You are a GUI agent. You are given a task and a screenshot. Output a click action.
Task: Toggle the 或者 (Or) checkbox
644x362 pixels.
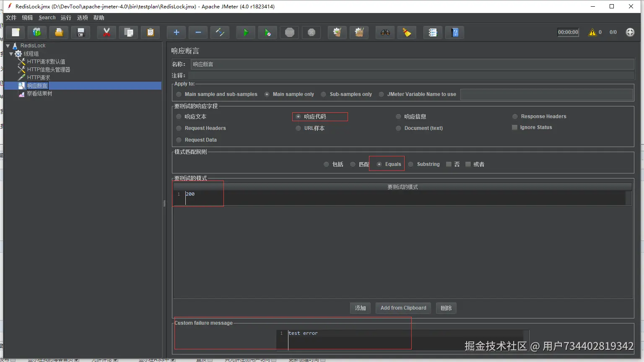click(x=468, y=164)
